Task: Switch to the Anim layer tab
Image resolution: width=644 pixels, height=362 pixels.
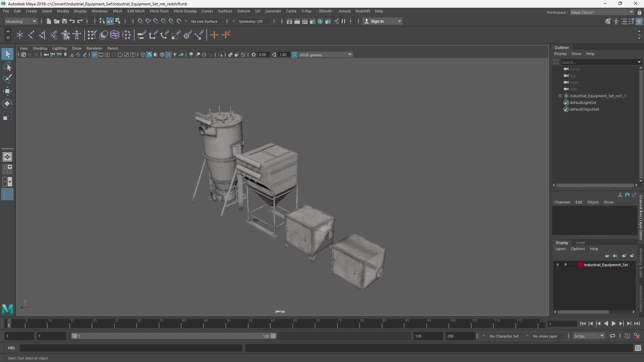Action: [580, 243]
